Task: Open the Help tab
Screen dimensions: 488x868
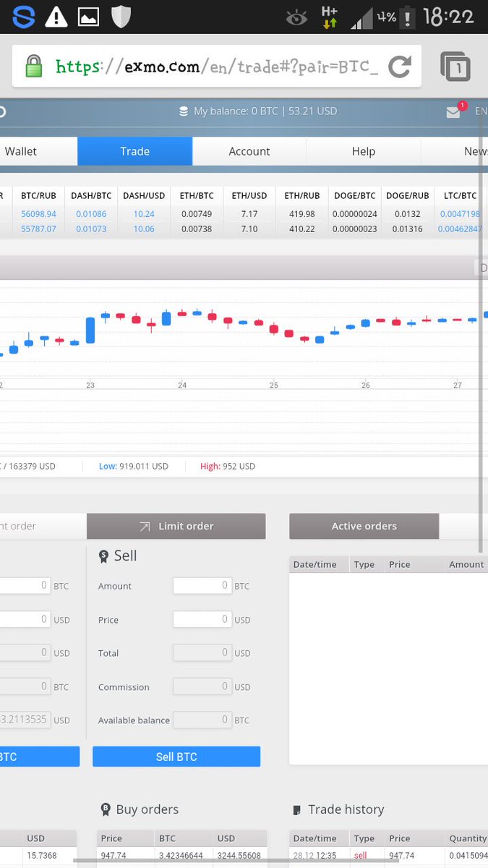Action: (x=364, y=151)
